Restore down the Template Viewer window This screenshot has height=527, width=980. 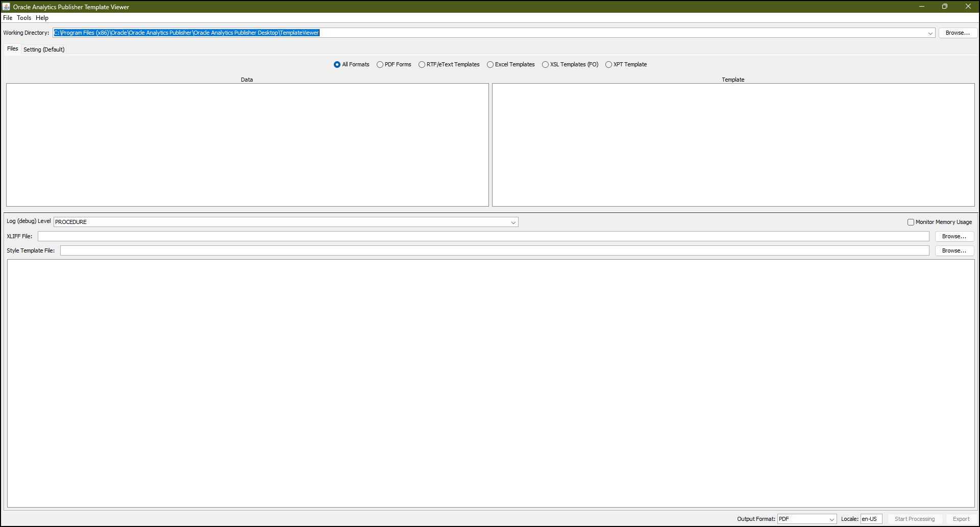point(945,7)
